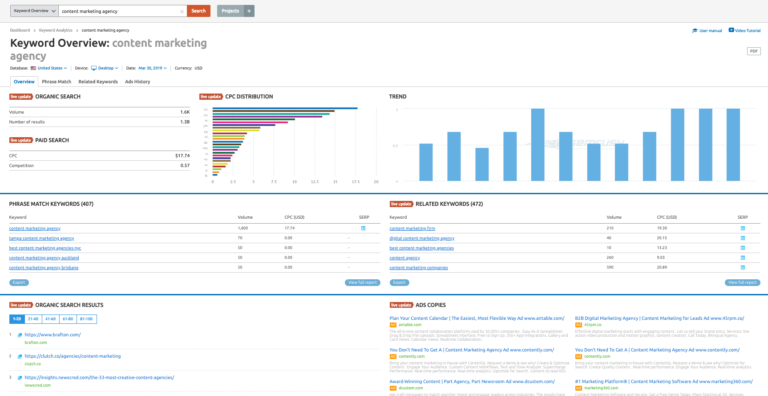
Task: Open the digital content marketing agency related keyword
Action: click(422, 238)
